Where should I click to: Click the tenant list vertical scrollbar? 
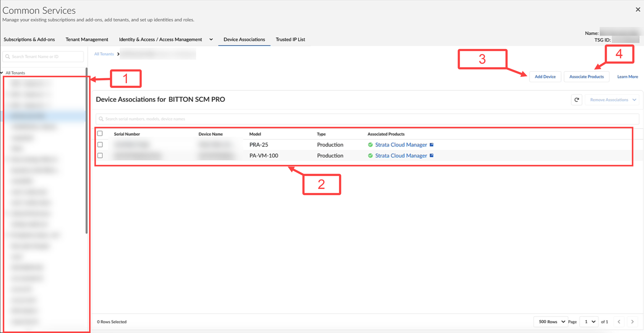tap(87, 150)
